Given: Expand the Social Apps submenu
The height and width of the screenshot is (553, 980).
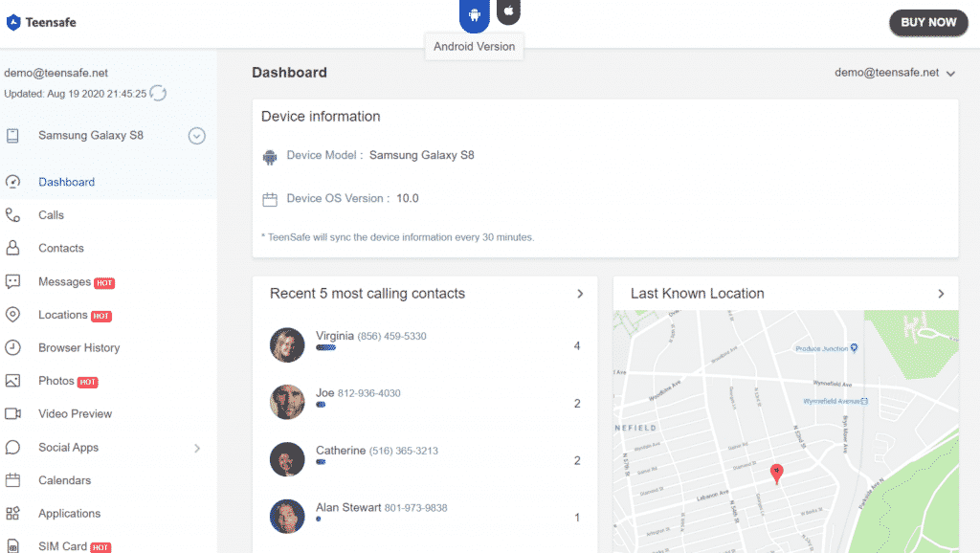Looking at the screenshot, I should click(x=198, y=447).
